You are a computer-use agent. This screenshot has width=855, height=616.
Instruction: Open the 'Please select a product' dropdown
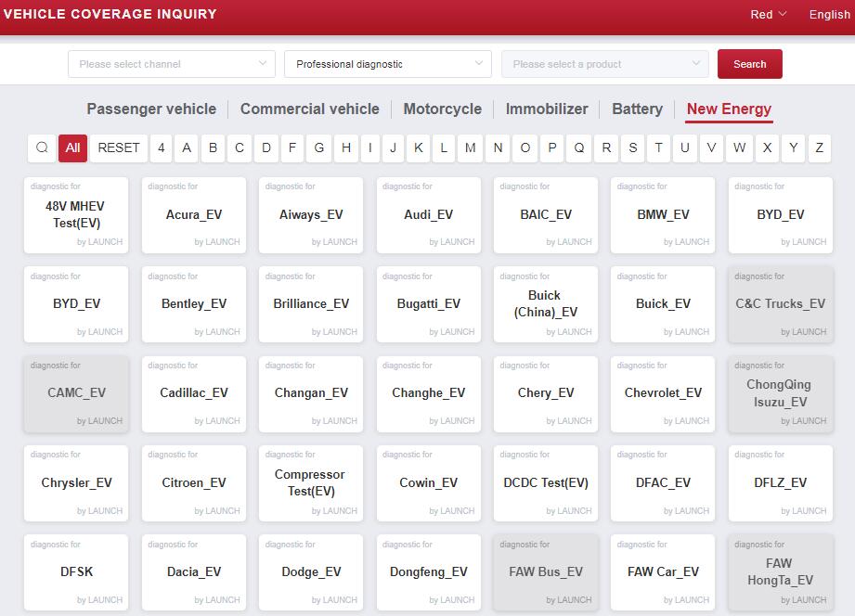[604, 64]
